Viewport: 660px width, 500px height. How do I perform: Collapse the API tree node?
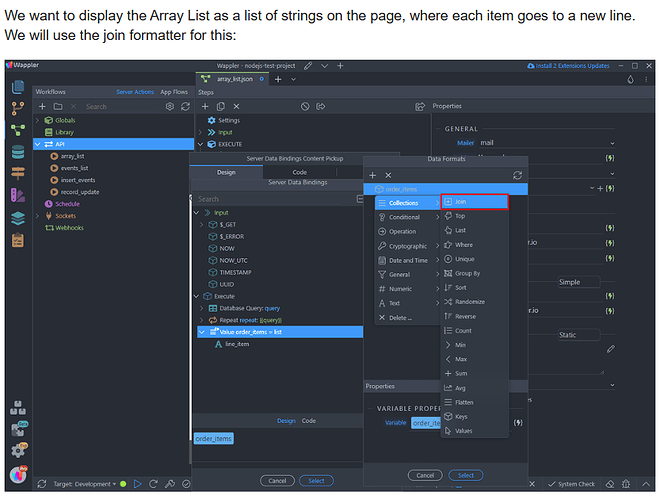pos(37,144)
